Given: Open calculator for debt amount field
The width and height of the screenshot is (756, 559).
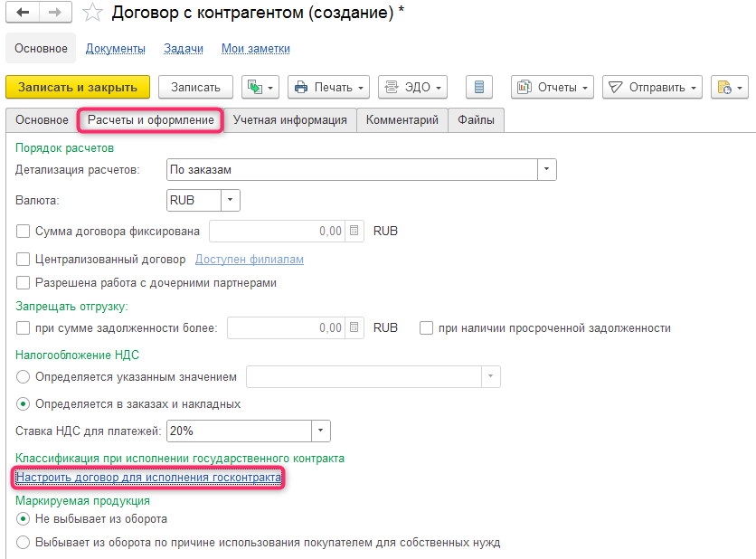Looking at the screenshot, I should tap(354, 327).
